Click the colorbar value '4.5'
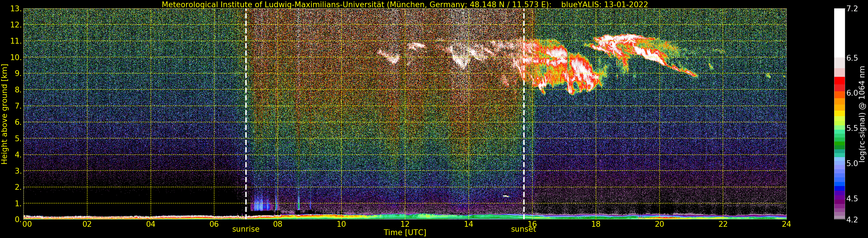 click(852, 198)
